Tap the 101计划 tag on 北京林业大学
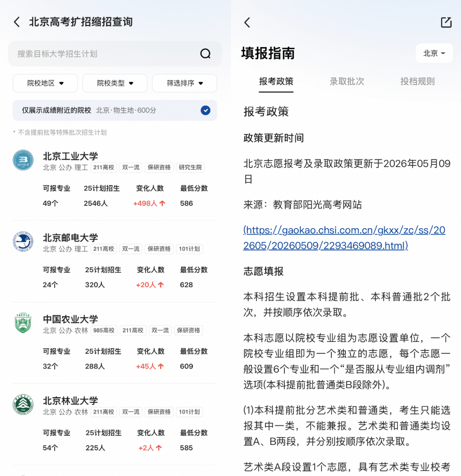Viewport: 461px width, 476px height. (x=189, y=412)
